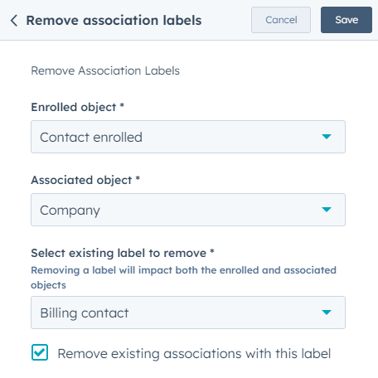Click the Associated object field label

click(x=85, y=180)
